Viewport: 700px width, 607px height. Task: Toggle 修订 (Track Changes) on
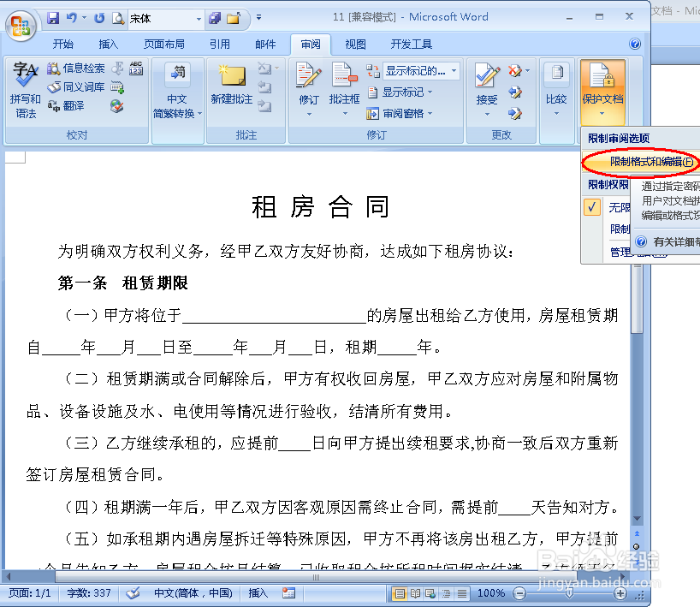[307, 86]
